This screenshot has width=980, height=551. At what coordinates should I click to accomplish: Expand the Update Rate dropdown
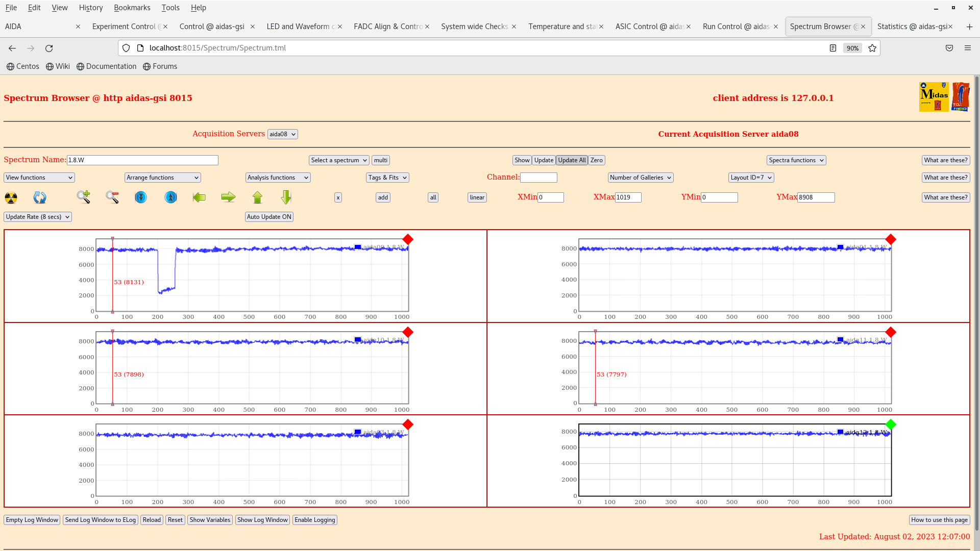pyautogui.click(x=38, y=217)
